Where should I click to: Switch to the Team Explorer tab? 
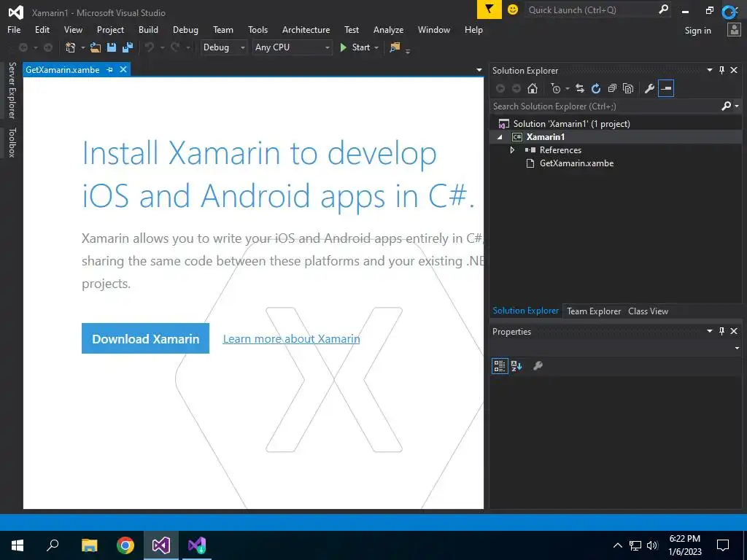point(594,311)
